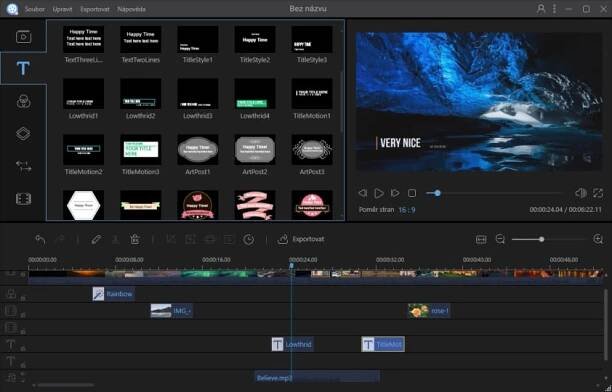Toggle lock on the second text track
The width and height of the screenshot is (612, 392).
coord(23,365)
